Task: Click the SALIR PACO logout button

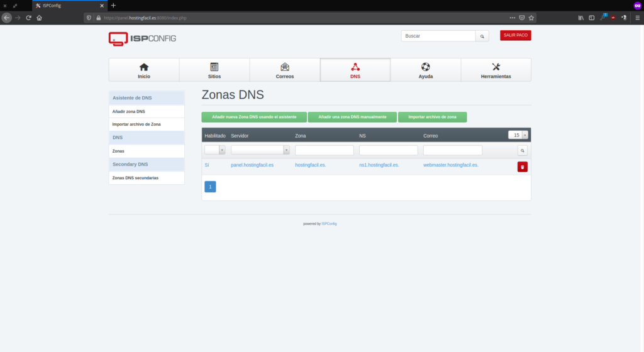Action: tap(515, 35)
